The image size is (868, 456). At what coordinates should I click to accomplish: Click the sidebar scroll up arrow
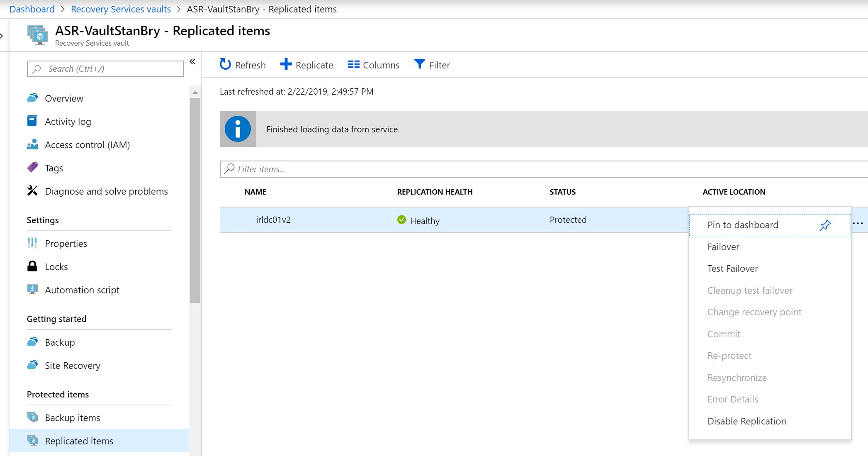195,92
